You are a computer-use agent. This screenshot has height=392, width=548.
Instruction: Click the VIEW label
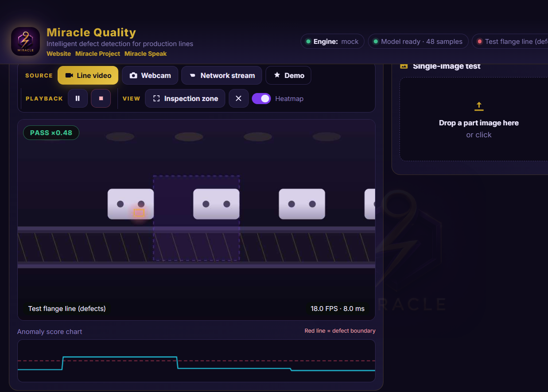[131, 98]
